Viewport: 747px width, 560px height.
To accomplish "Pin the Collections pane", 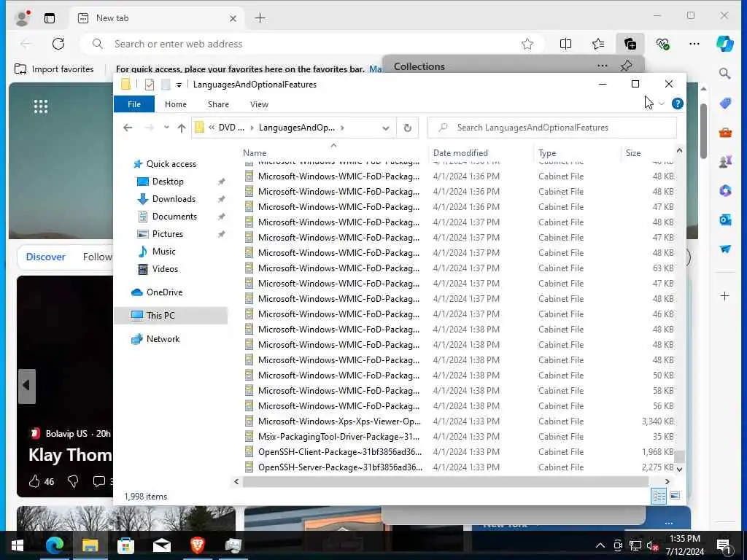I will pyautogui.click(x=627, y=66).
